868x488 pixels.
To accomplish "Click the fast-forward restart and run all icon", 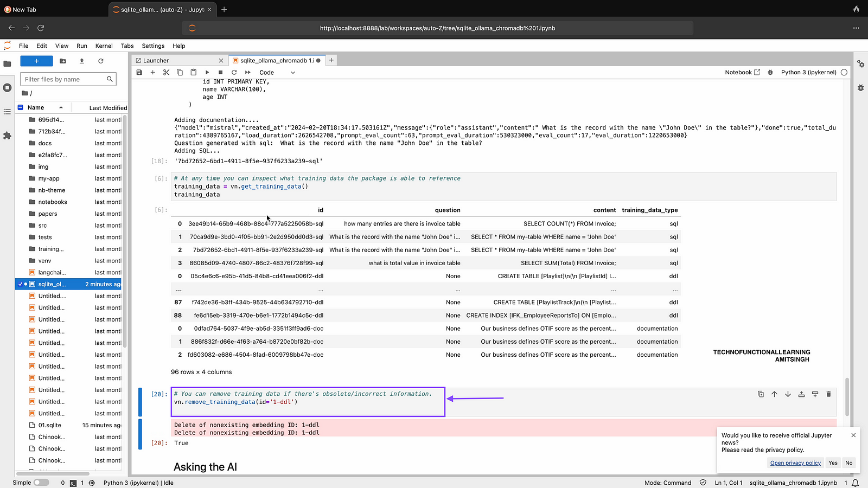I will click(x=248, y=72).
